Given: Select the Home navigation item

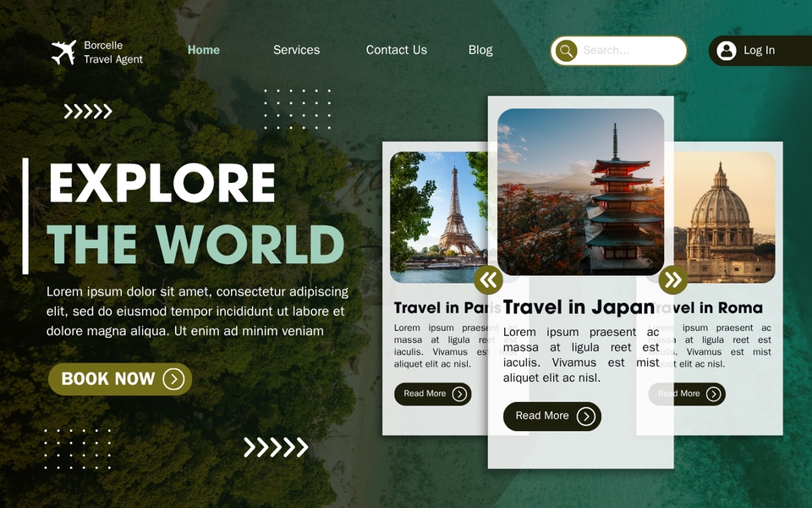Looking at the screenshot, I should tap(203, 50).
